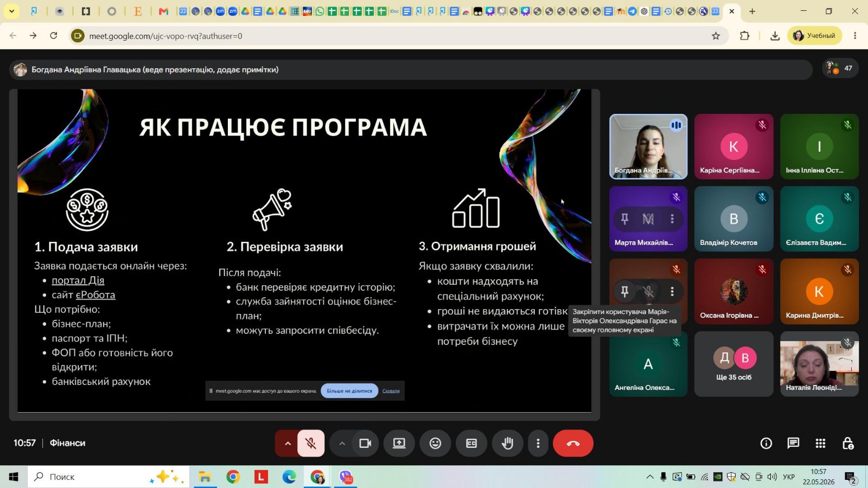This screenshot has width=868, height=488.
Task: Open video settings arrow beside camera
Action: coord(342,444)
